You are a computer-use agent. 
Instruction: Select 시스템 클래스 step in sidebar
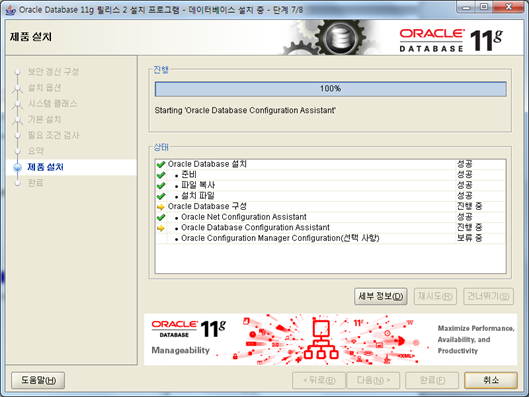point(52,104)
